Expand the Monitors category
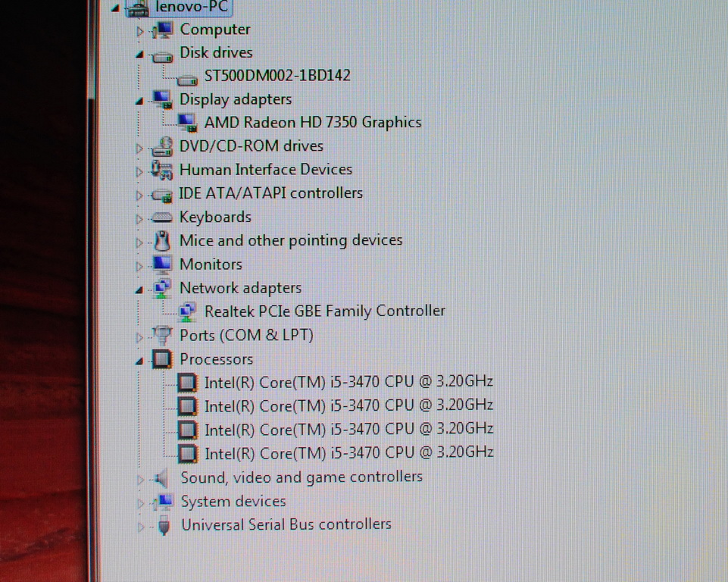 [139, 267]
